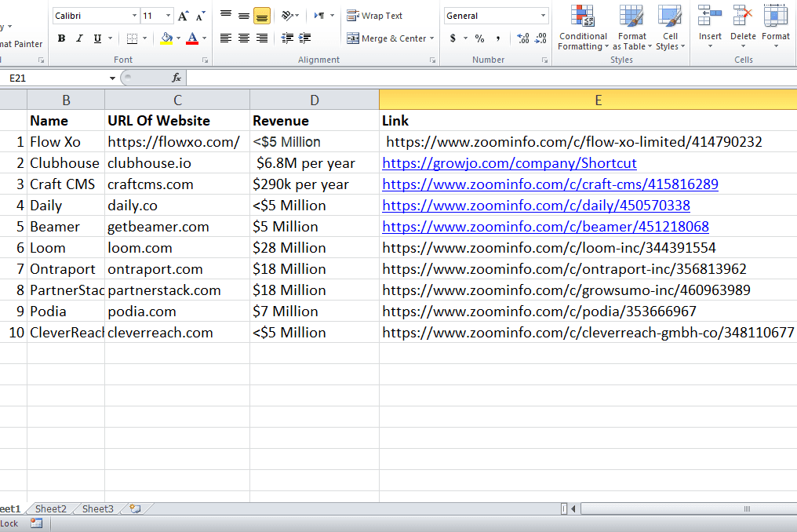Select column E header
The image size is (797, 532).
[588, 100]
